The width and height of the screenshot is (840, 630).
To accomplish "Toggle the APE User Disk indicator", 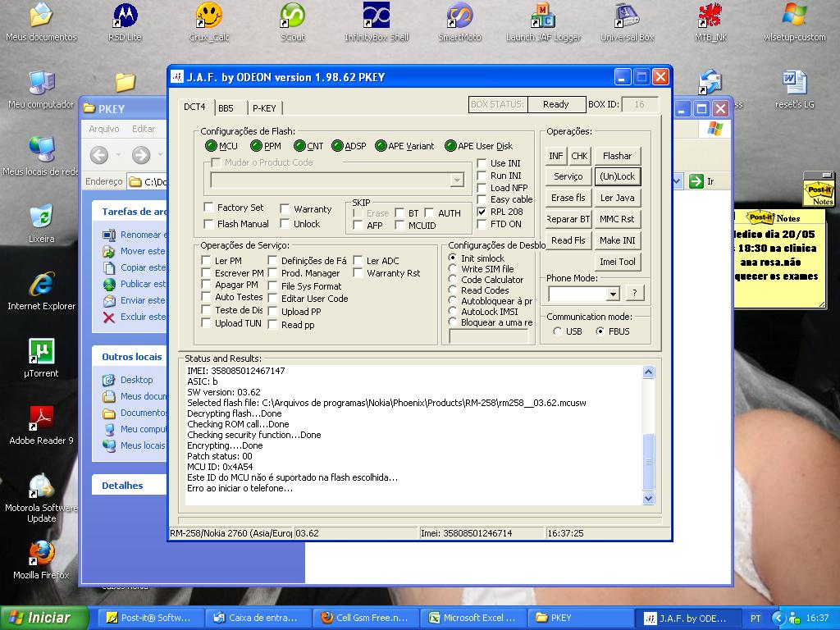I will click(x=450, y=146).
